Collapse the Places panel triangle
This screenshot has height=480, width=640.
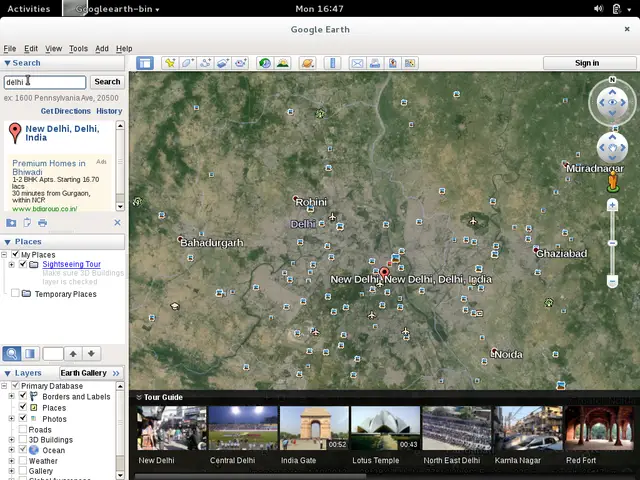coord(7,242)
